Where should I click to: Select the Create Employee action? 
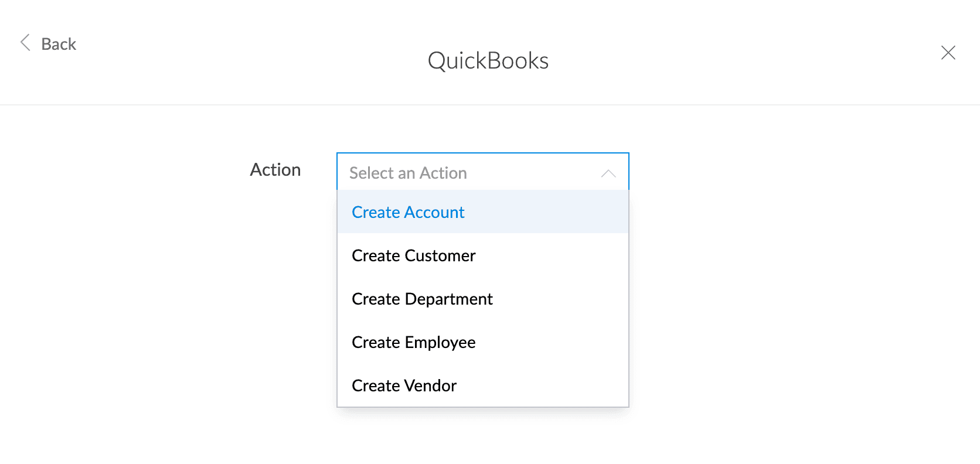[483, 342]
